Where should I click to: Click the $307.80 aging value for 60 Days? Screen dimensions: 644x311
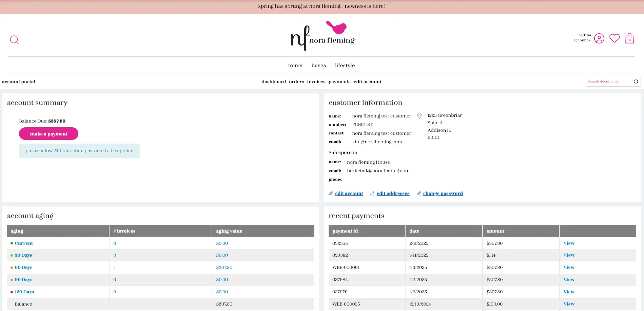(224, 268)
